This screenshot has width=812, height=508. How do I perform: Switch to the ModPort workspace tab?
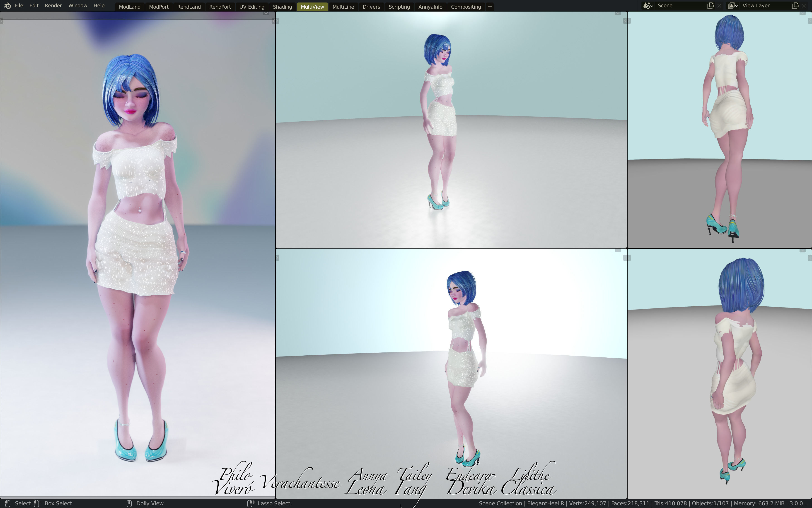pyautogui.click(x=159, y=7)
